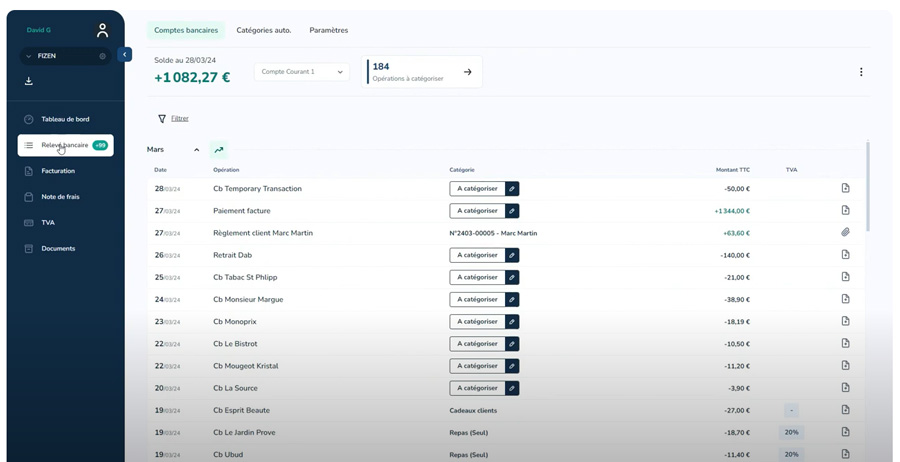This screenshot has width=900, height=462.
Task: Open attachment for Règlement client Marc Martin
Action: pos(845,233)
